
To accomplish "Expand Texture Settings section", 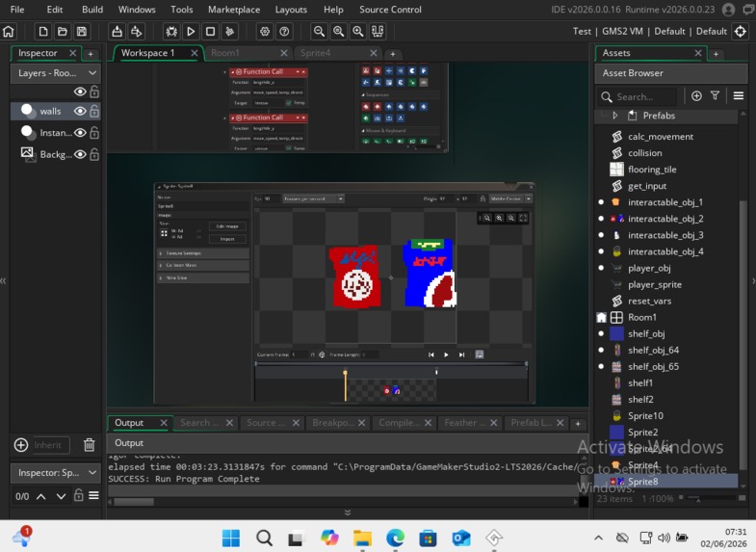I will (x=203, y=253).
